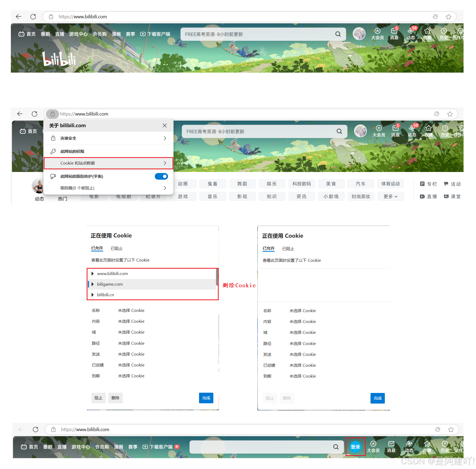Click the highlighted lock icon in the middle browser's address bar
Image resolution: width=476 pixels, height=469 pixels.
pos(52,114)
